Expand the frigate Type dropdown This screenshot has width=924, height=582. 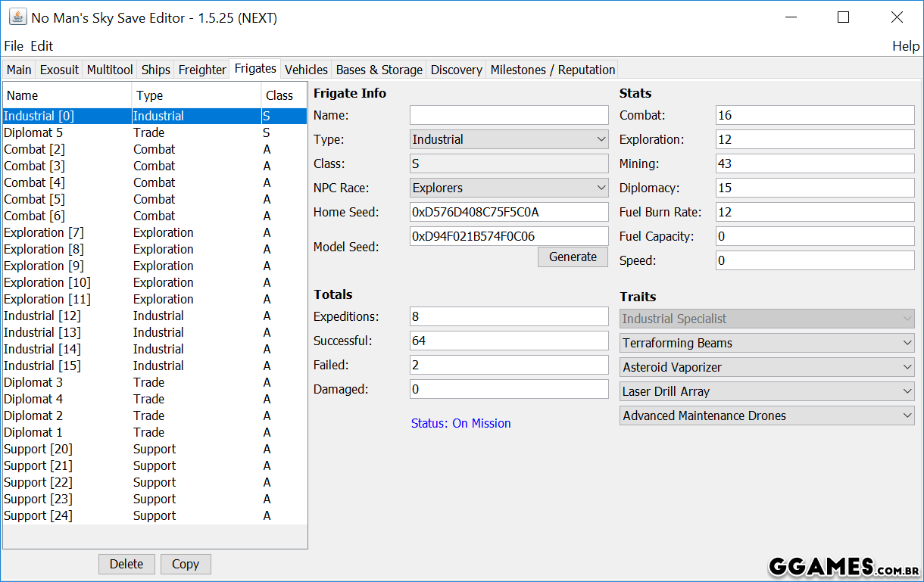click(x=509, y=139)
